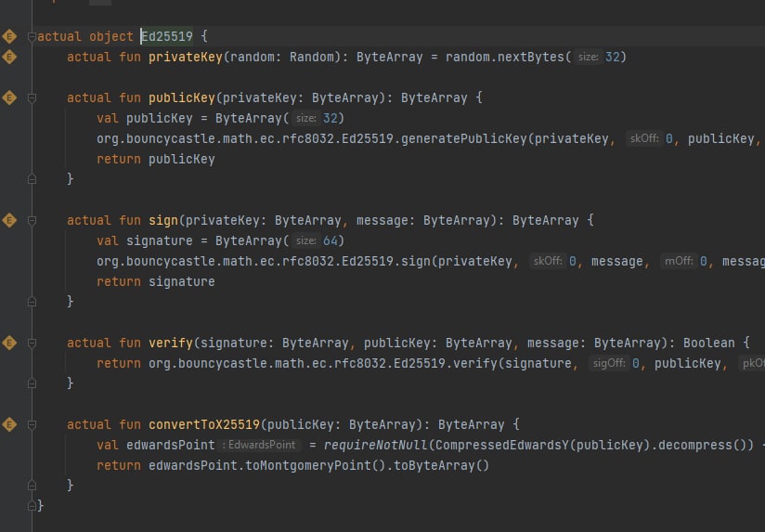The height and width of the screenshot is (532, 765).
Task: Fold the publicKey function body
Action: click(32, 98)
